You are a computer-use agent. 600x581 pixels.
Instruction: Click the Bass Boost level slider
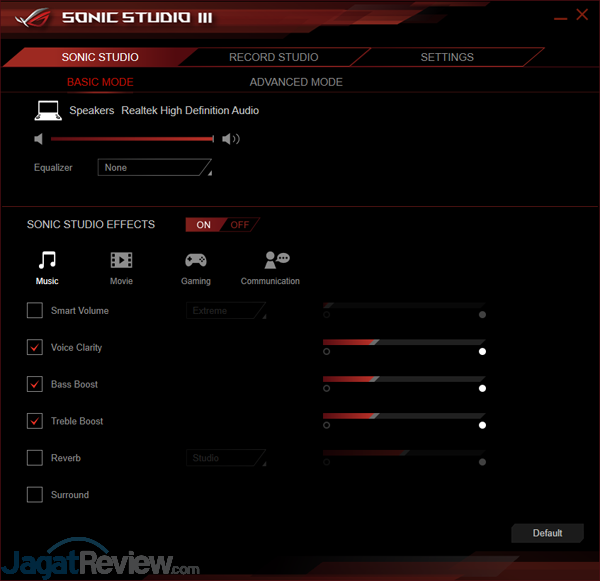404,379
